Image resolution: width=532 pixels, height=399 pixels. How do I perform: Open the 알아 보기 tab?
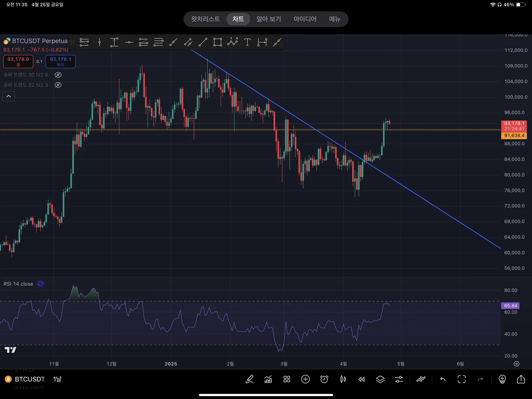click(269, 19)
